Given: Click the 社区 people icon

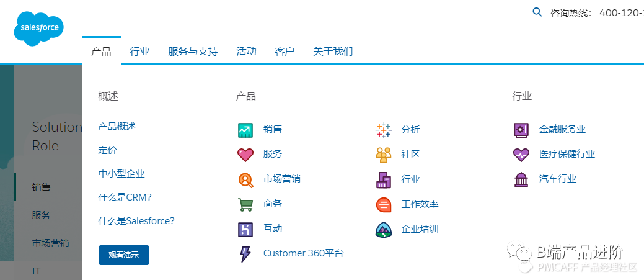Looking at the screenshot, I should click(x=383, y=155).
